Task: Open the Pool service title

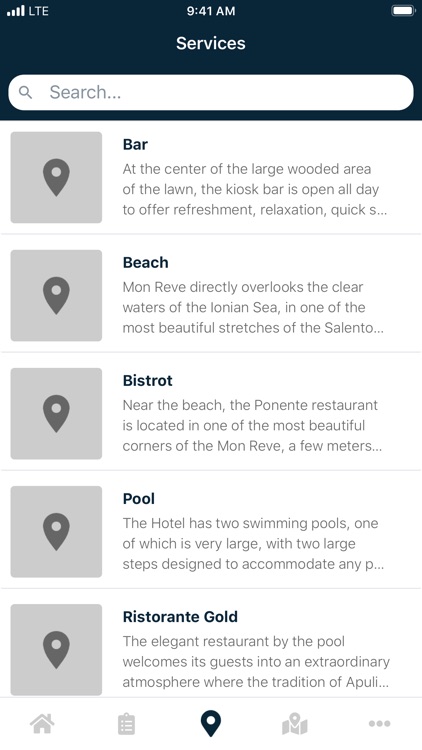Action: (139, 499)
